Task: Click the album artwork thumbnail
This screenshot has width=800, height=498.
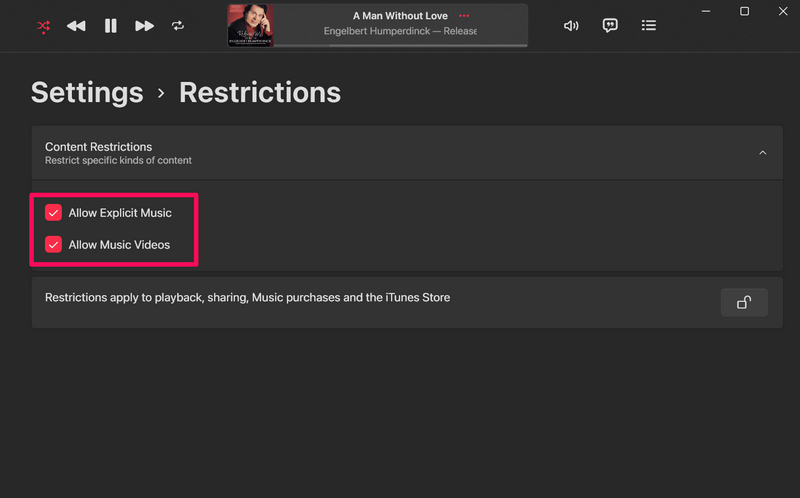Action: [250, 26]
